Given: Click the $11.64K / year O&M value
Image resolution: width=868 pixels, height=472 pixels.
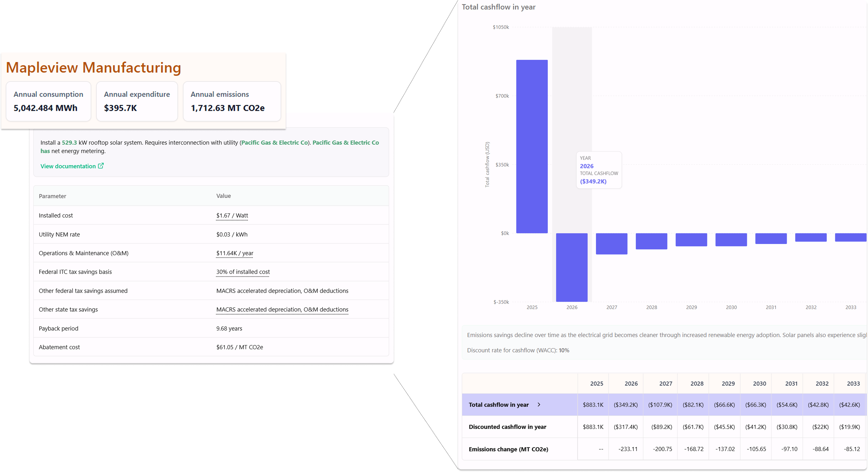Looking at the screenshot, I should point(235,253).
